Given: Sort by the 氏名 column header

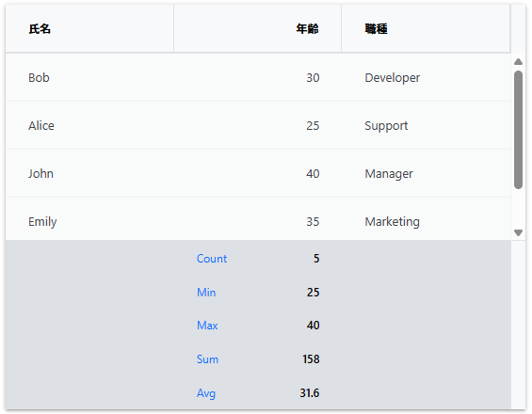Looking at the screenshot, I should point(89,29).
